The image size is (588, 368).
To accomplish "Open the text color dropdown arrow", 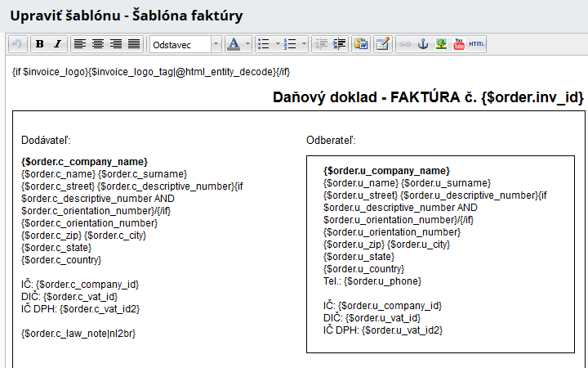I will tap(247, 43).
